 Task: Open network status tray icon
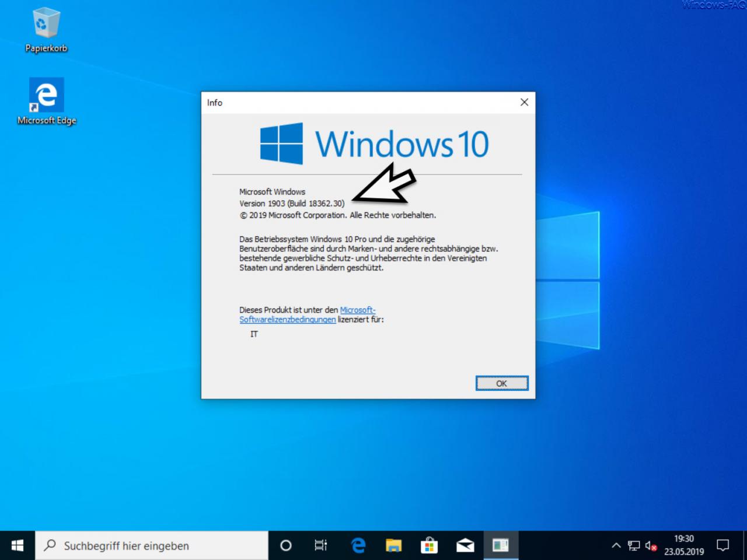634,546
